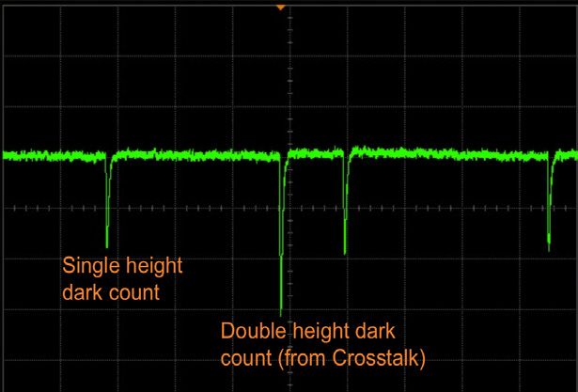
Task: Click the orange trigger position marker at top
Action: pos(280,7)
